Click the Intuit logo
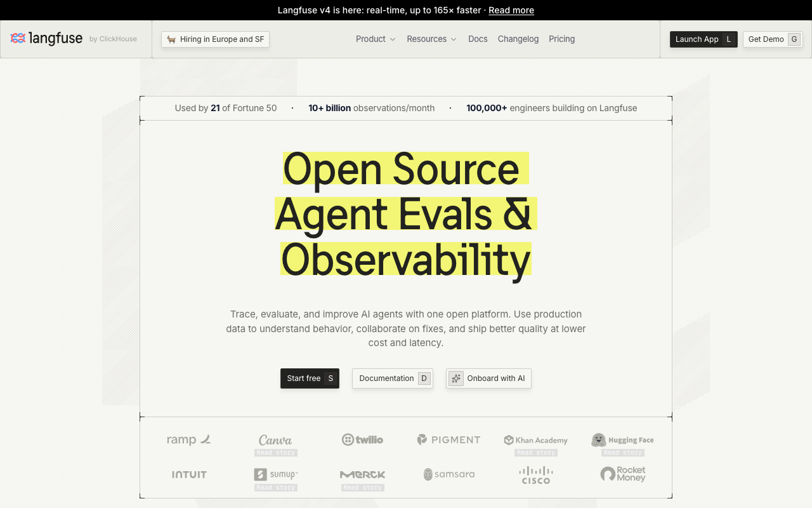Viewport: 812px width, 508px height. (189, 474)
